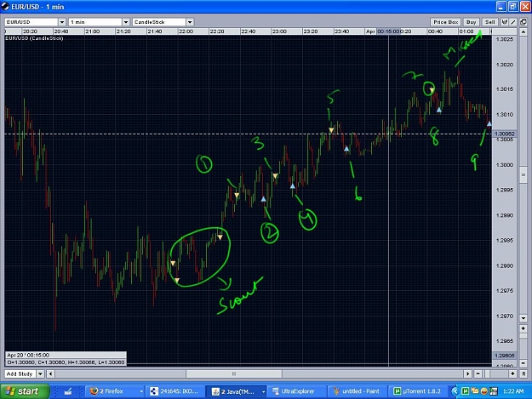This screenshot has height=399, width=532.
Task: Click the EUR/USD (CandleStick) chart label
Action: point(34,38)
